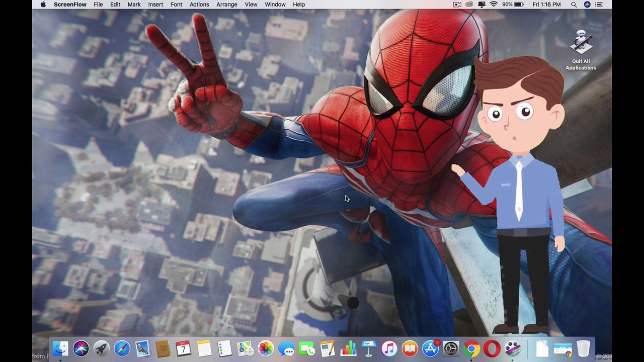Open the File menu
The image size is (644, 362).
(x=98, y=5)
